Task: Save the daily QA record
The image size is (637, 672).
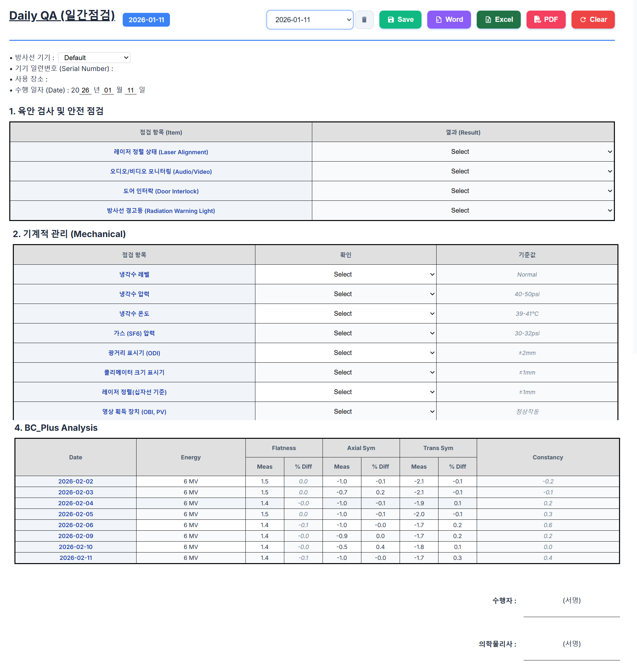Action: pyautogui.click(x=400, y=20)
